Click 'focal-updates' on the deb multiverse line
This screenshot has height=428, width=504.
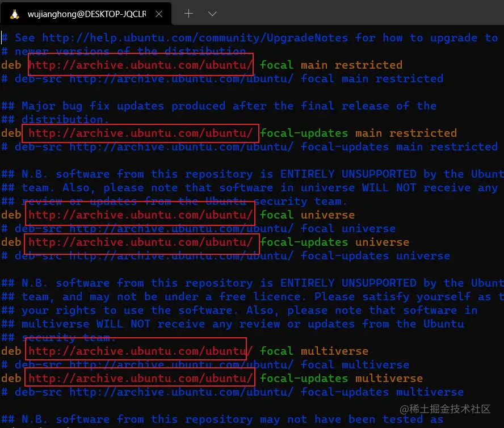click(304, 379)
